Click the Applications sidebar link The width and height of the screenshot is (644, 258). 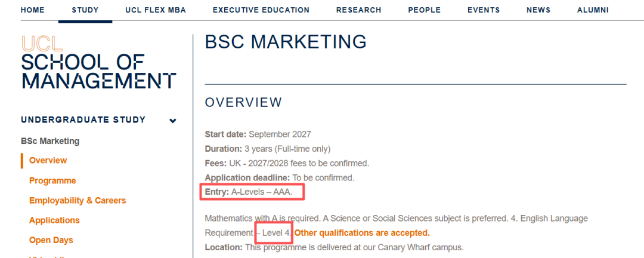(x=54, y=220)
